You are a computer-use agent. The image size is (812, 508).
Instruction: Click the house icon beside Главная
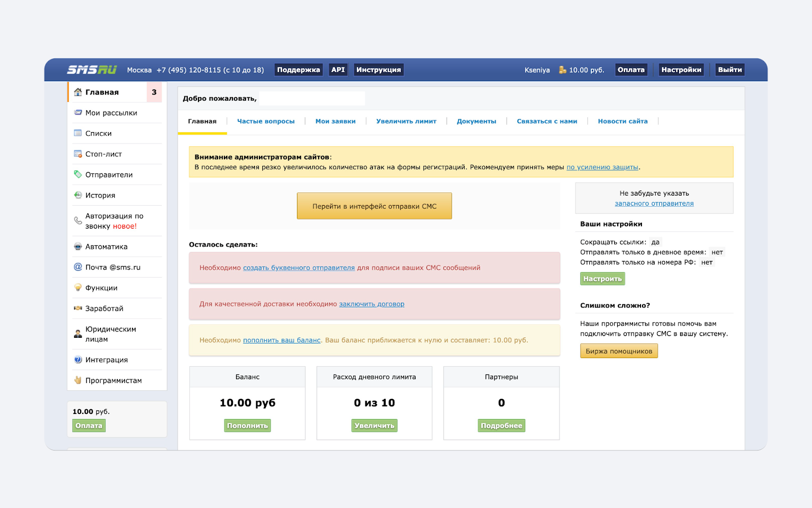78,92
